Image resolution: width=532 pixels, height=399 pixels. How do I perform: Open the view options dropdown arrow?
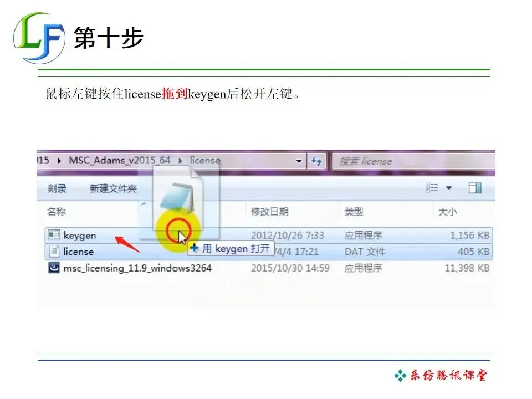(448, 188)
